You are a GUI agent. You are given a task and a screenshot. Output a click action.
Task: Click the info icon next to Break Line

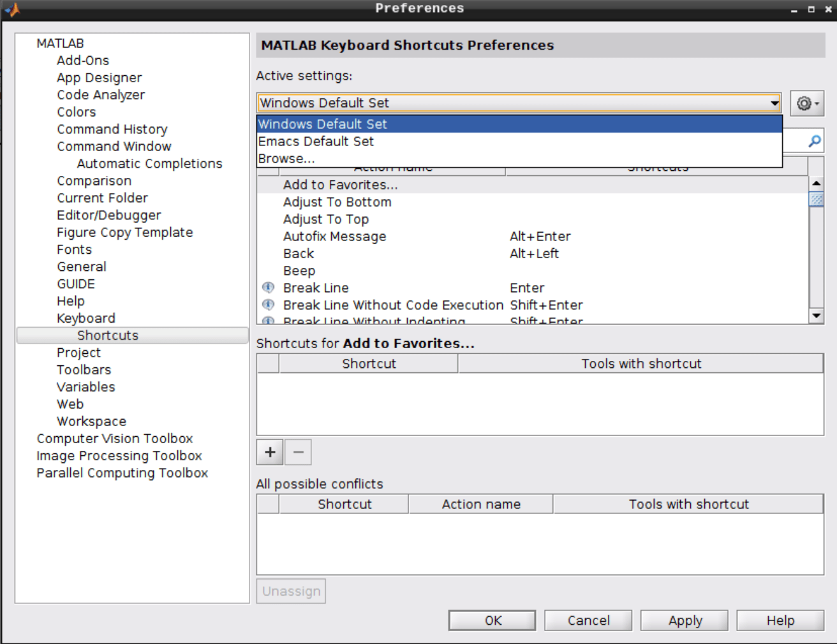pos(268,288)
